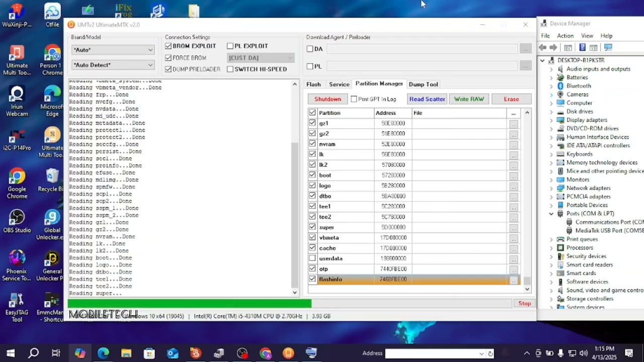Click the Shutdown button

[328, 99]
